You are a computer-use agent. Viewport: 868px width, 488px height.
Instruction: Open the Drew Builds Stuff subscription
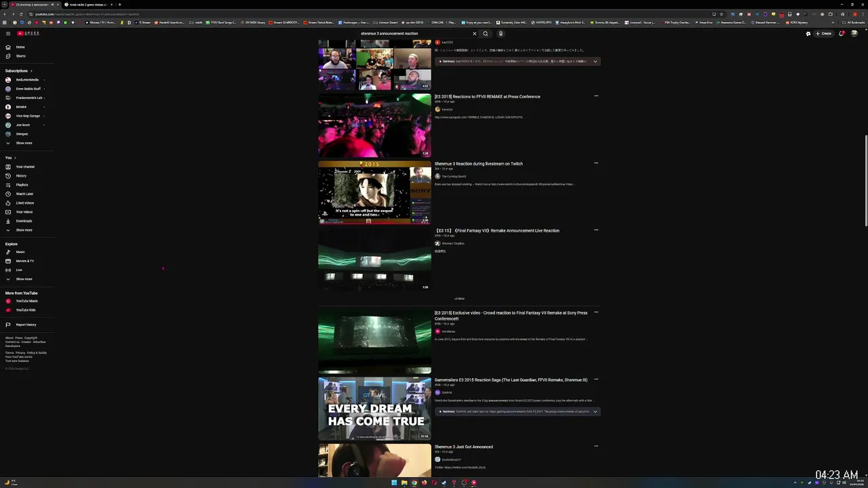click(27, 89)
